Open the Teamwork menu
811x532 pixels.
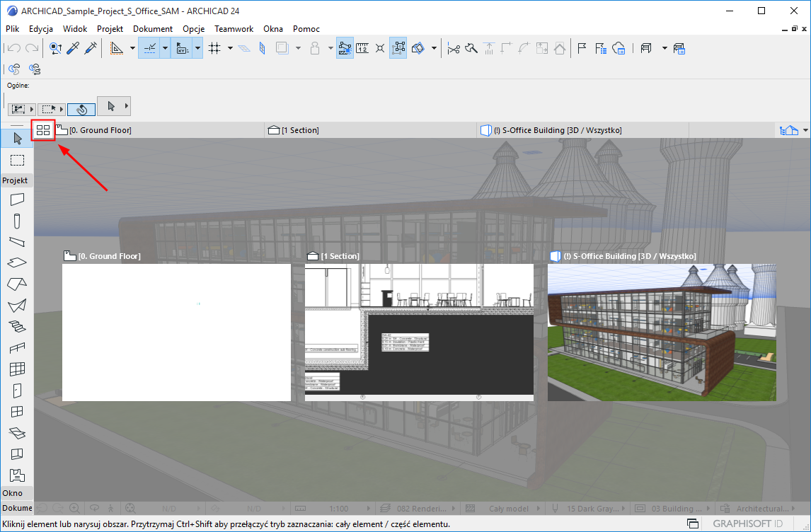click(234, 29)
